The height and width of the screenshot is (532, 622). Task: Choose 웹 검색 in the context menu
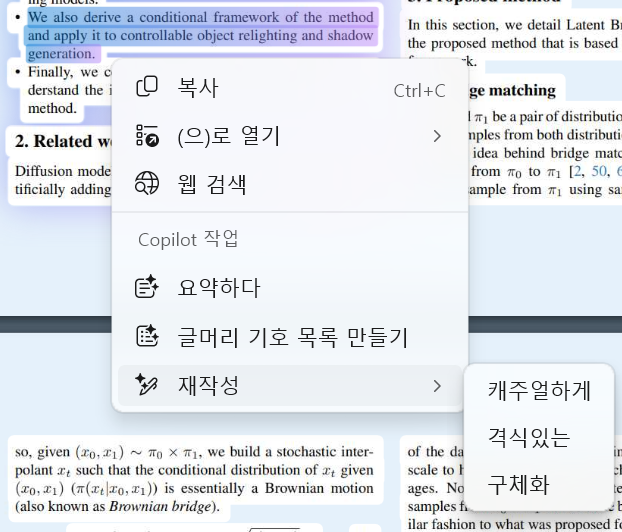click(290, 184)
